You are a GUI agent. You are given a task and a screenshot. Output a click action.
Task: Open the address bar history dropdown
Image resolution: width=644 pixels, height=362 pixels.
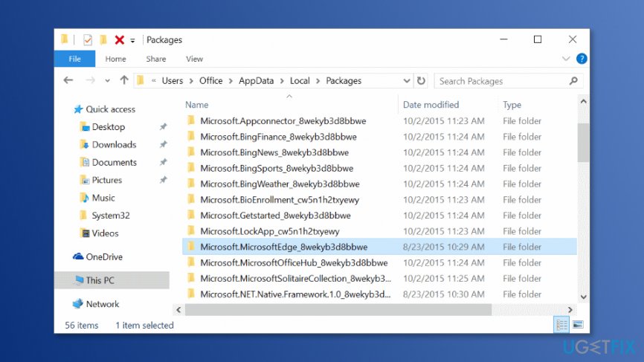click(407, 81)
